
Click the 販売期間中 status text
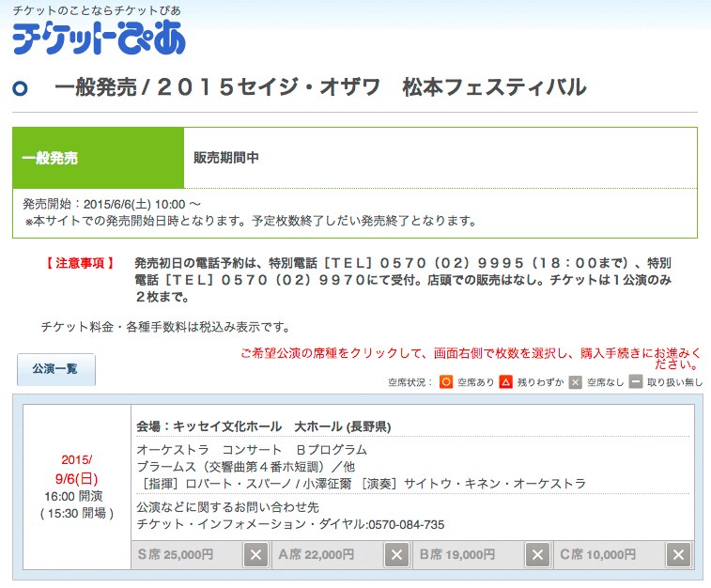pyautogui.click(x=226, y=159)
